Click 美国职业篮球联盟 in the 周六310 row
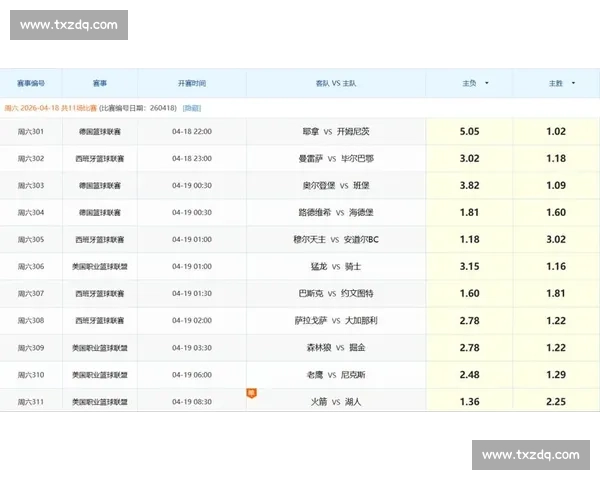 [100, 374]
